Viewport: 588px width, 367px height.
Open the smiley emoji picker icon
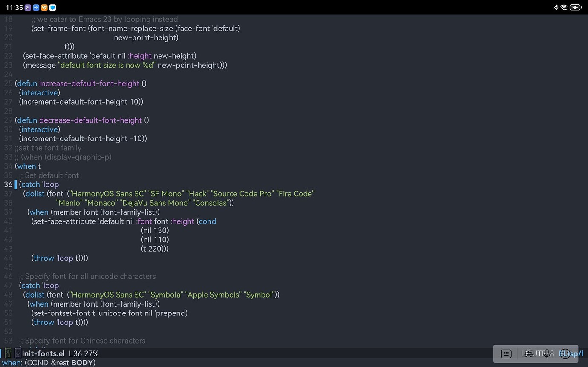click(x=565, y=354)
